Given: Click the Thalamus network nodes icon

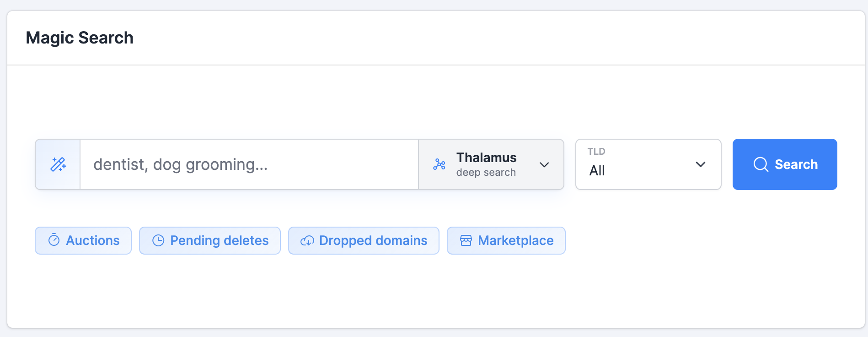Looking at the screenshot, I should pyautogui.click(x=439, y=164).
